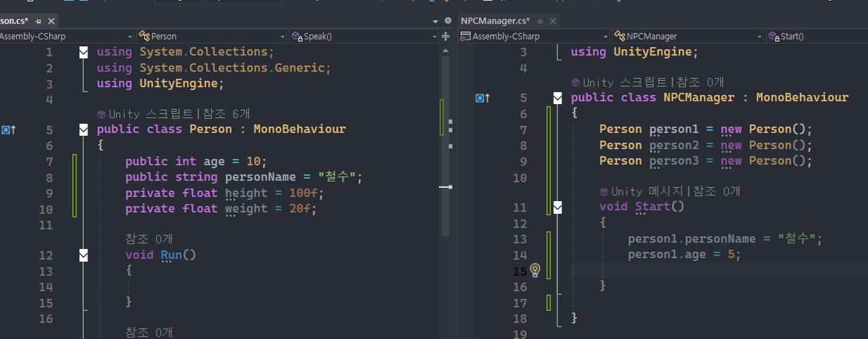Click '20f' weight value
The image size is (868, 339).
tap(300, 208)
